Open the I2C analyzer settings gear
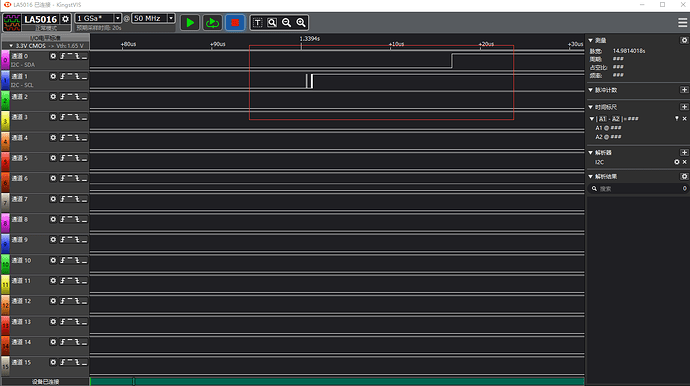690x386 pixels. pyautogui.click(x=677, y=162)
